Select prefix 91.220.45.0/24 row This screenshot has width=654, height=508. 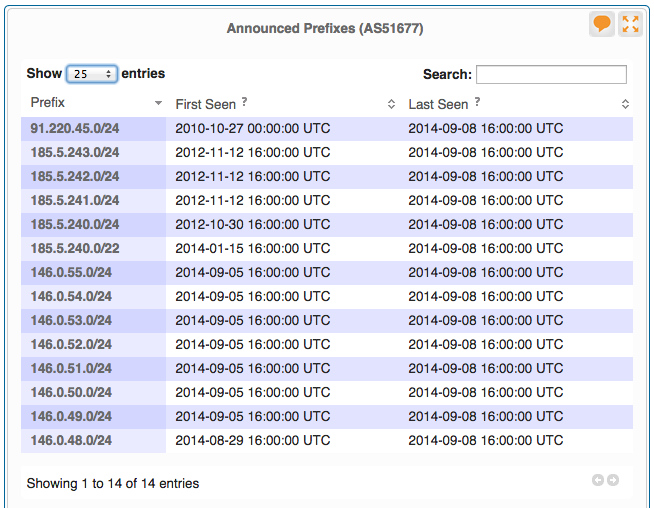[x=75, y=129]
